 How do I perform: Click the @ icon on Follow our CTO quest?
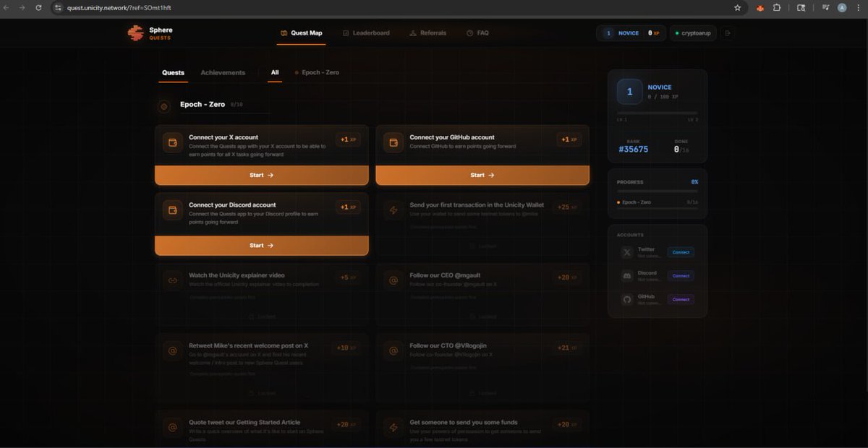pos(393,351)
